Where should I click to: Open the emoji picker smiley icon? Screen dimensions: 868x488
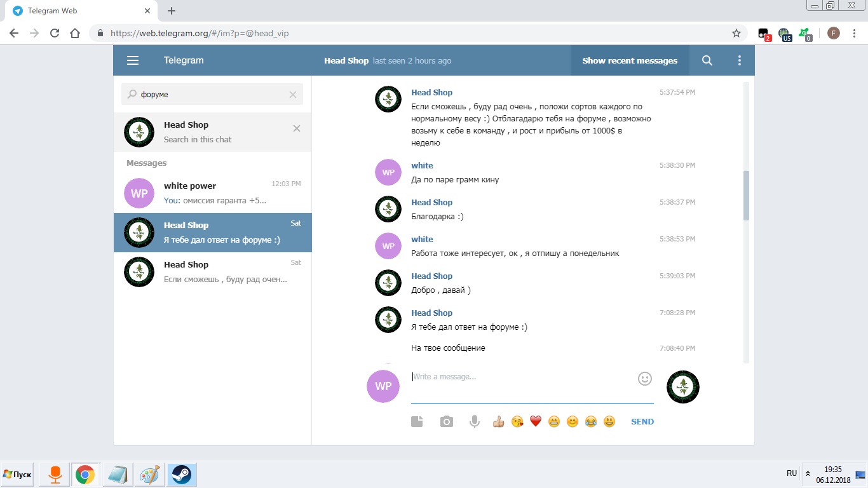click(x=645, y=379)
